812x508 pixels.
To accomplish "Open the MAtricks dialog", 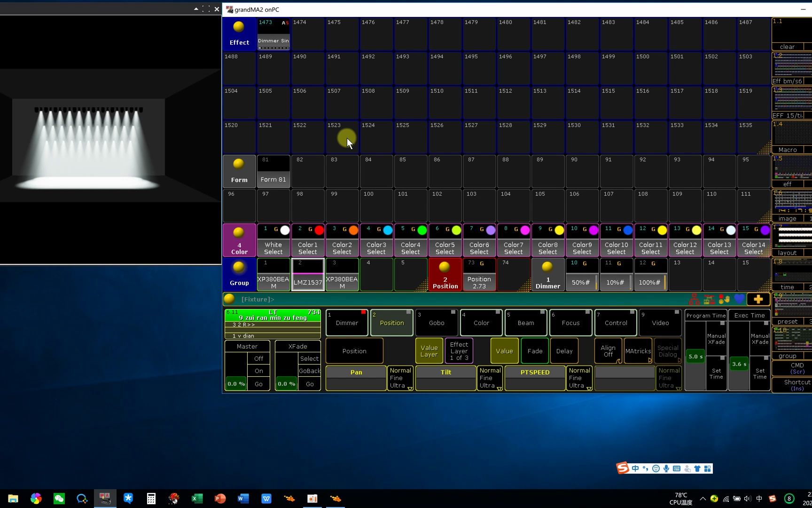I will point(638,351).
